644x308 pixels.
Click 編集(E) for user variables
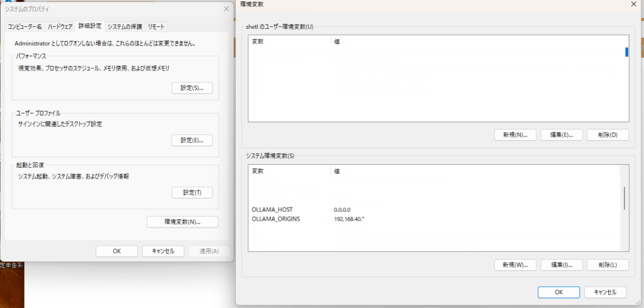(561, 135)
